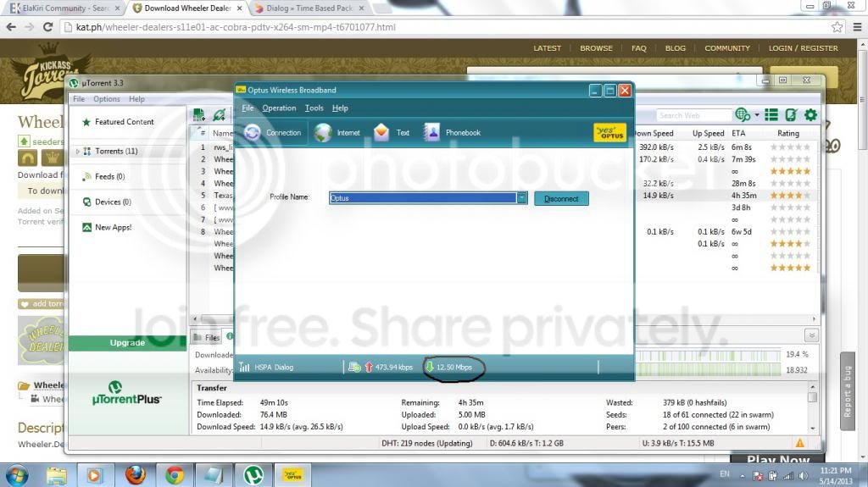
Task: Open the Profile Name dropdown arrow
Action: tap(522, 198)
